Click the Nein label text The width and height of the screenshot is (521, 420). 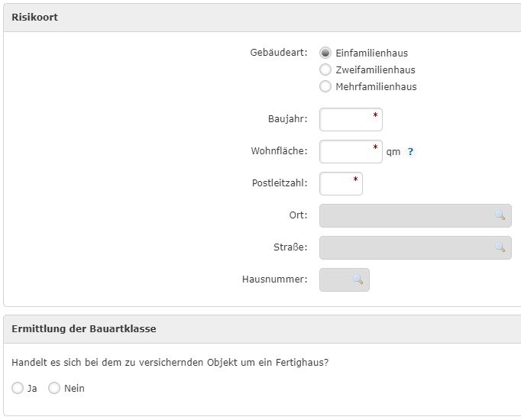[x=74, y=388]
